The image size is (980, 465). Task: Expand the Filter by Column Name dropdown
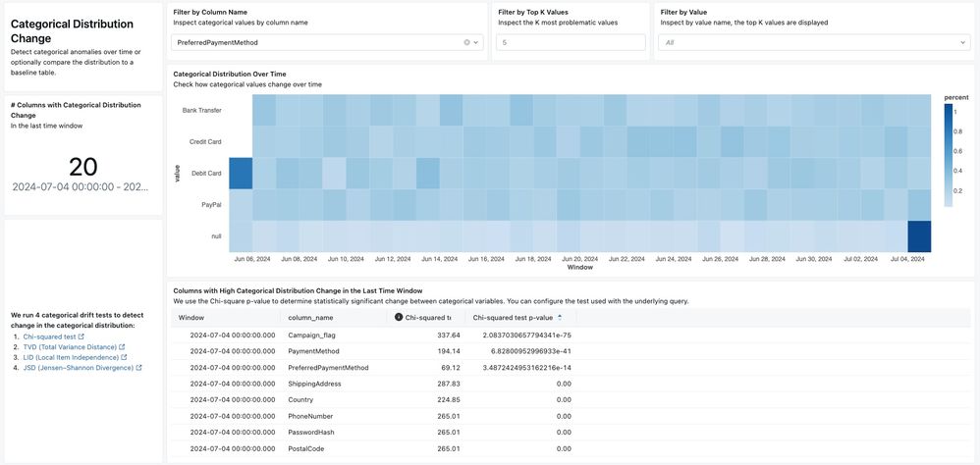click(x=477, y=43)
